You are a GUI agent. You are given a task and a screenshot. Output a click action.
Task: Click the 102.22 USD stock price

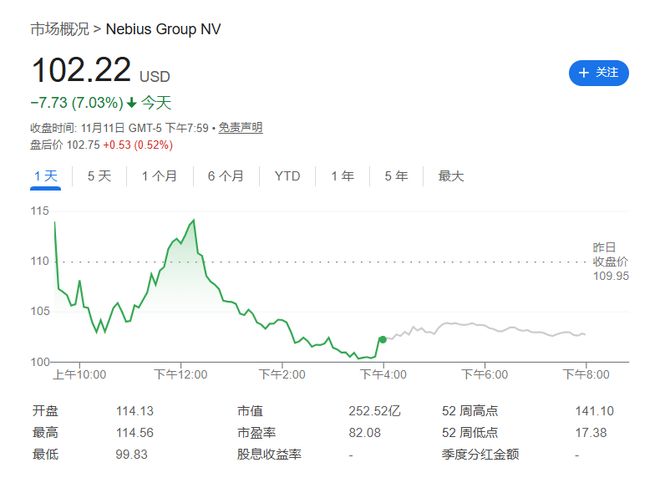(x=82, y=71)
